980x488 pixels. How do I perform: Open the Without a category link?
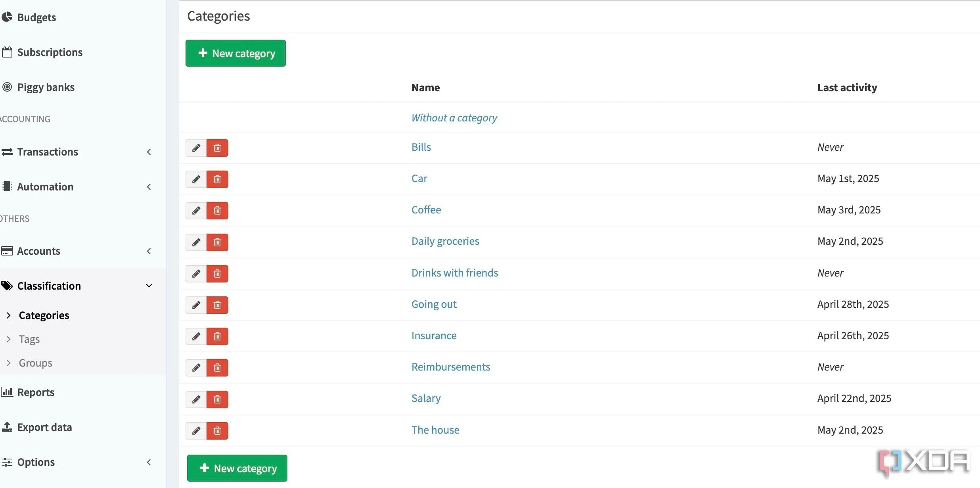click(x=454, y=118)
